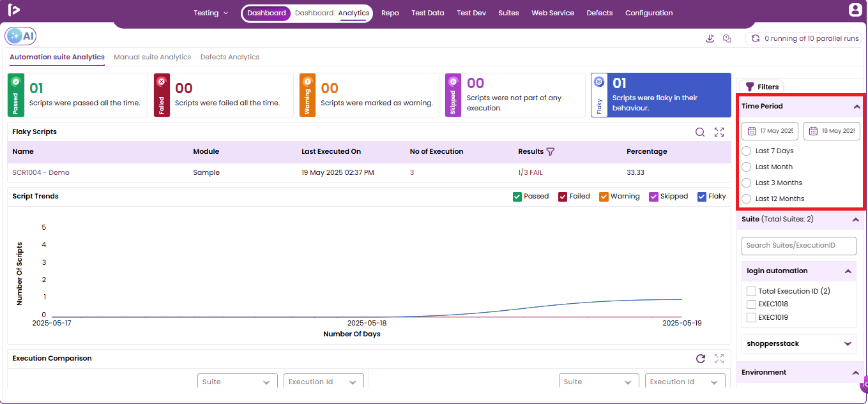This screenshot has height=404, width=868.
Task: Open the Testing project dropdown
Action: (211, 13)
